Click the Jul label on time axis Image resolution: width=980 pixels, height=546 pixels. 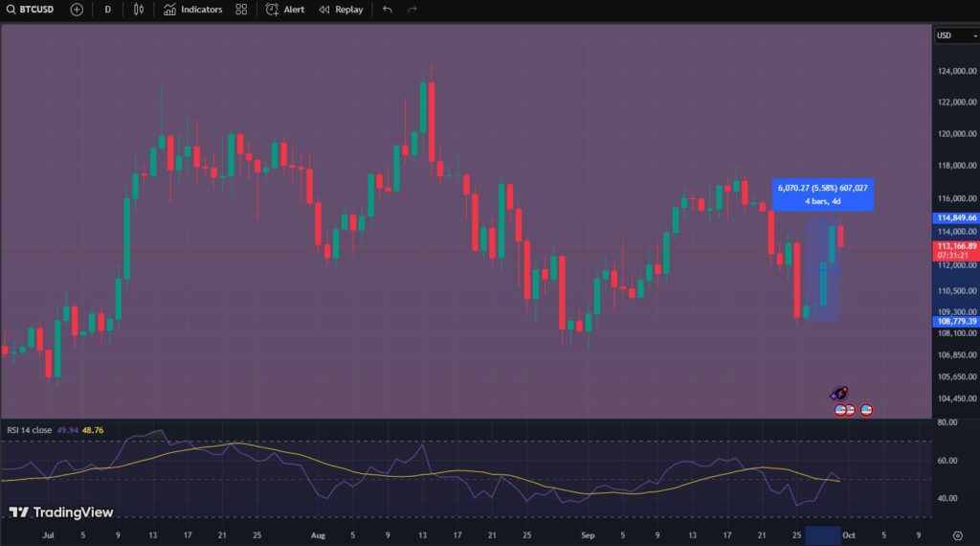point(48,535)
